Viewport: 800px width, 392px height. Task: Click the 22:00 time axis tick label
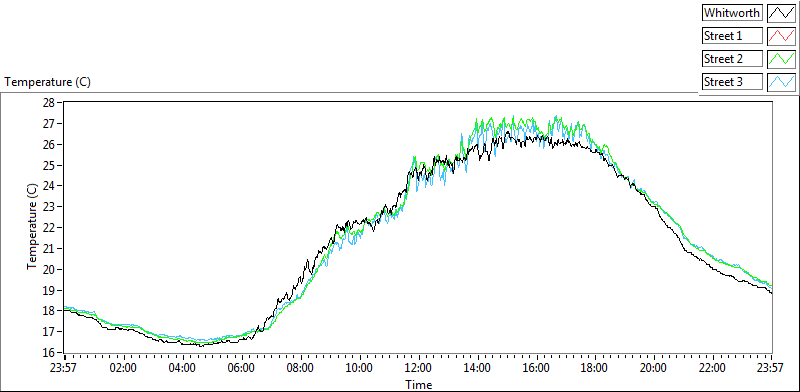pos(713,368)
